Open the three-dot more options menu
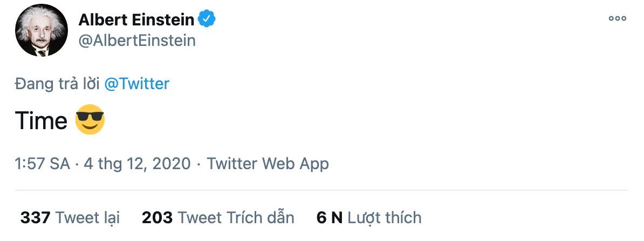The image size is (644, 241). pos(617,18)
